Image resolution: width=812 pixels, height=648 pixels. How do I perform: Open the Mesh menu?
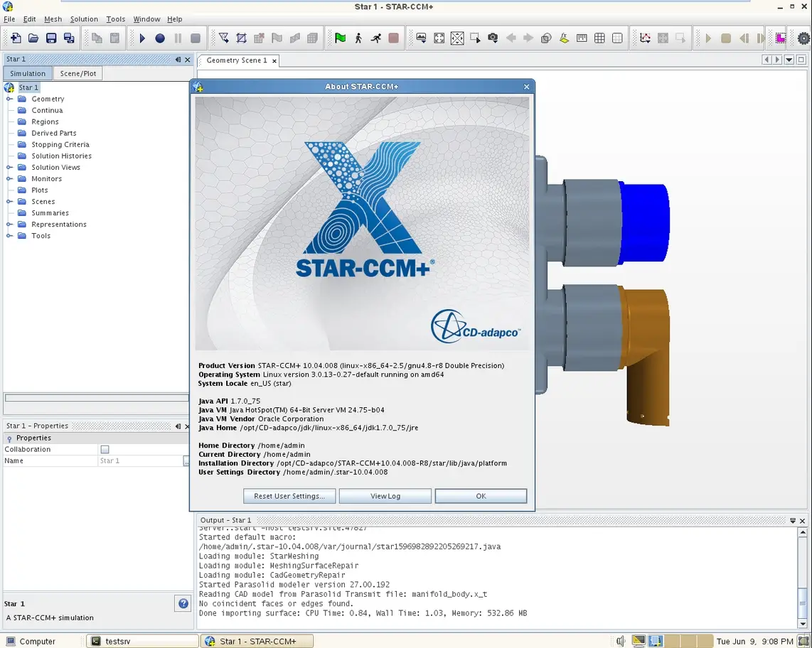53,19
